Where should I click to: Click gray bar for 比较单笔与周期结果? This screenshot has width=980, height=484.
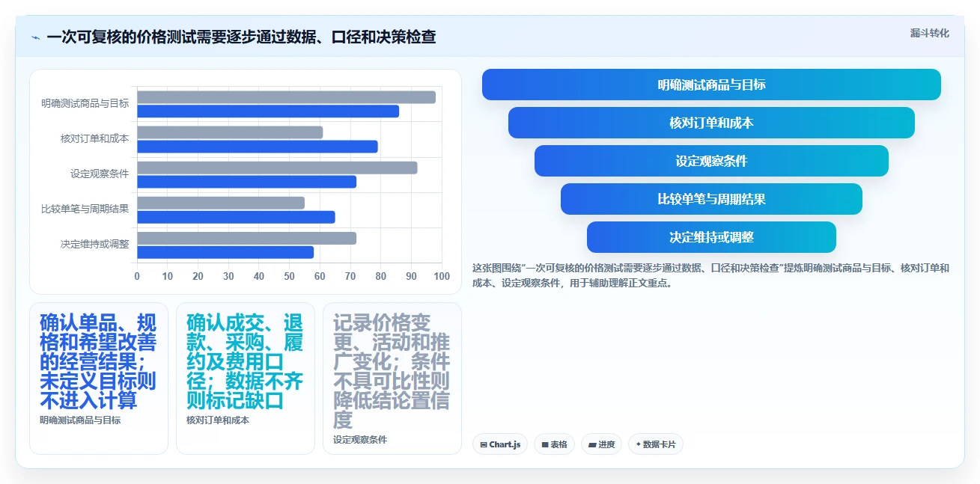221,203
